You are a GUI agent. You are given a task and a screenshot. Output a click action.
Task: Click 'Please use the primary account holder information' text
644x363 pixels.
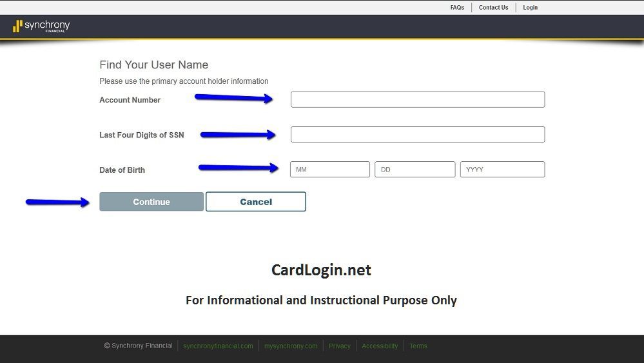(x=184, y=81)
